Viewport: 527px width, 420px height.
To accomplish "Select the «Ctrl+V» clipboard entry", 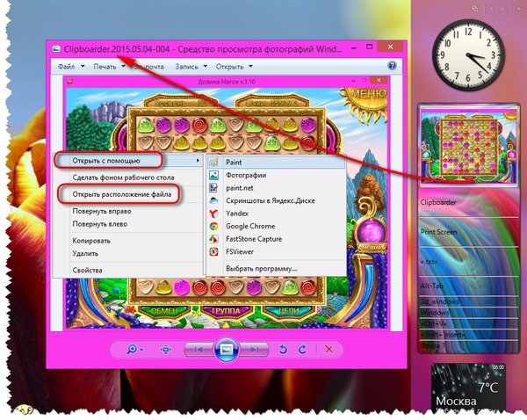I will (x=468, y=324).
